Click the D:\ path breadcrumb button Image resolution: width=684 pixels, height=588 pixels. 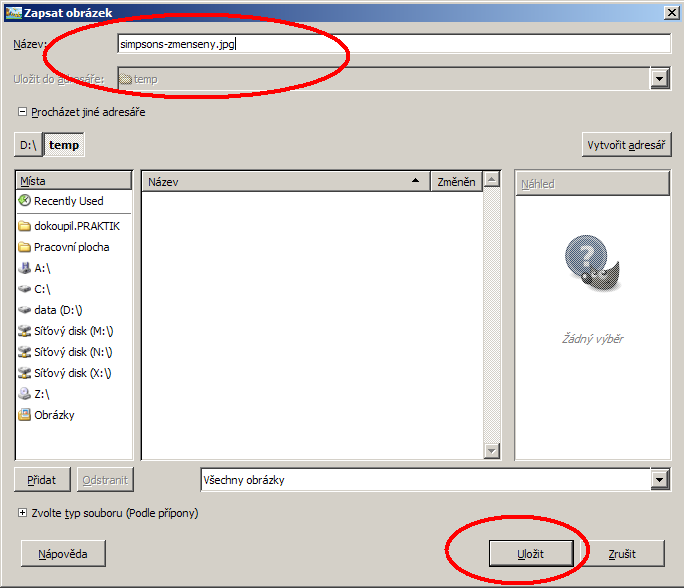[28, 145]
